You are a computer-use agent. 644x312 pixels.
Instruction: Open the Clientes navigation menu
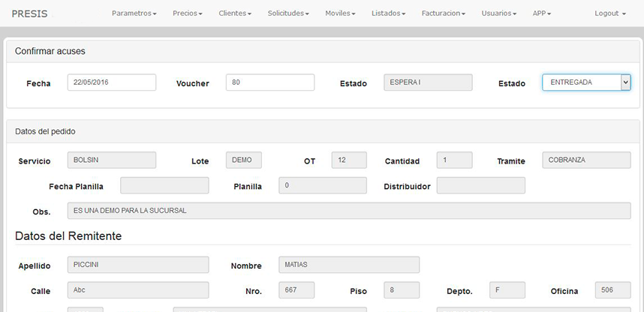[235, 13]
